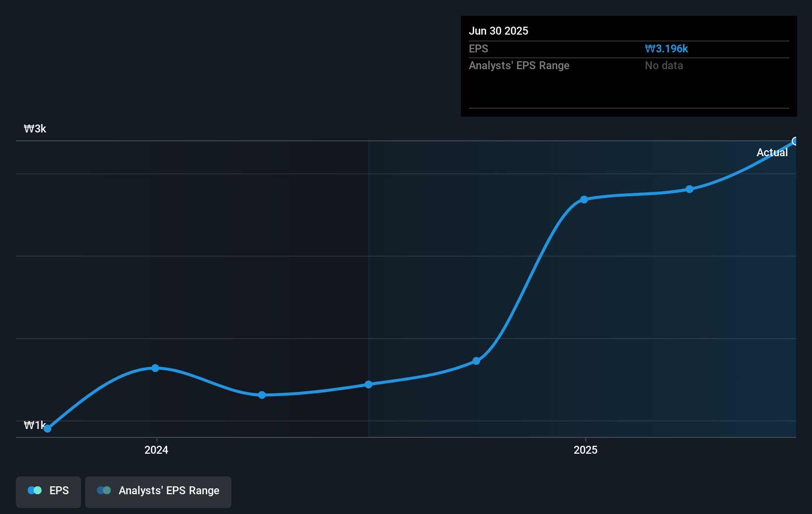Screen dimensions: 812x514
Task: Click the data point where EPS starts rising sharply
Action: point(476,361)
